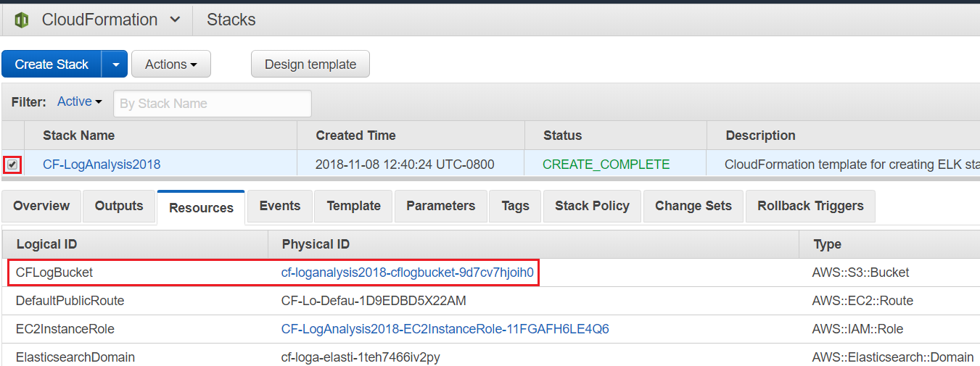The height and width of the screenshot is (366, 980).
Task: Select the CFLogBucket logical ID cell
Action: (x=54, y=273)
